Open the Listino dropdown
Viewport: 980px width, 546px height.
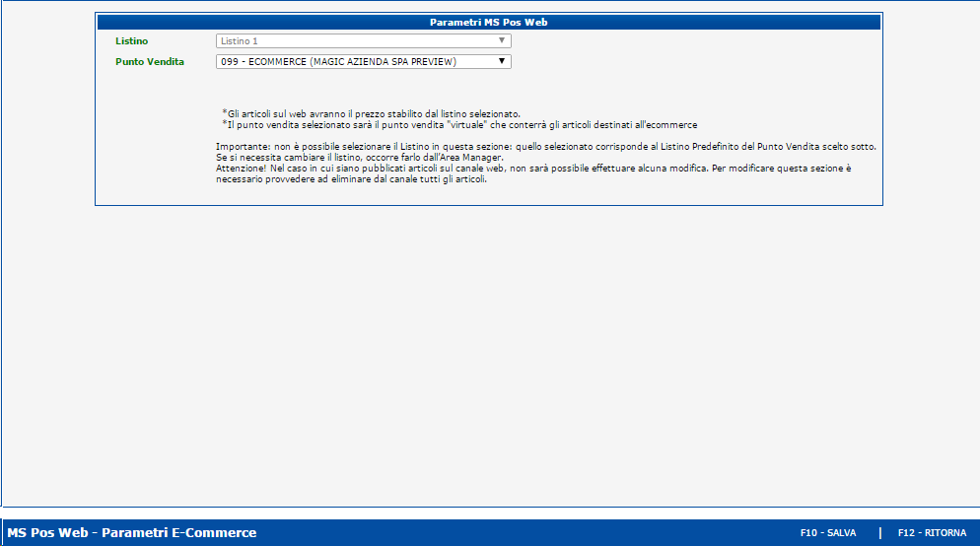tap(363, 41)
